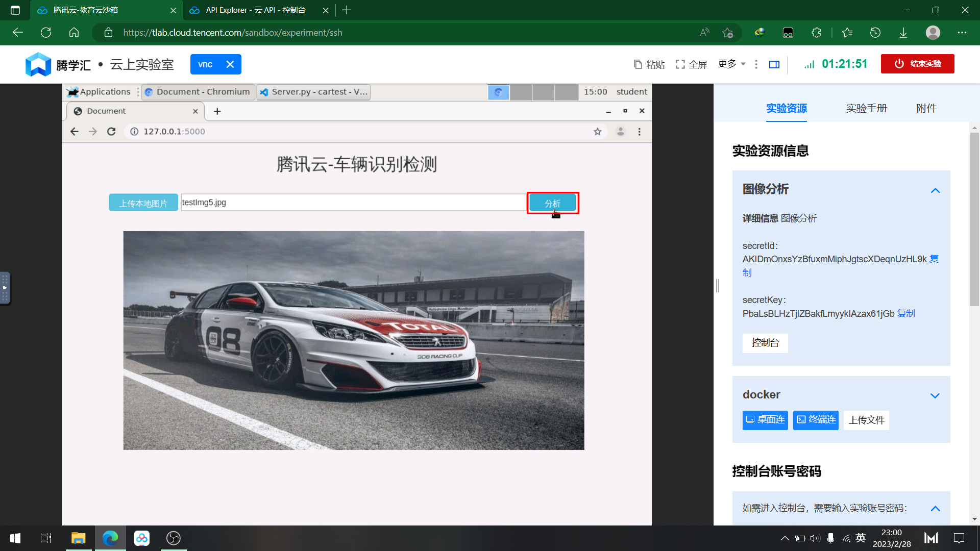Open the 控制台 console button
980x551 pixels.
[765, 343]
